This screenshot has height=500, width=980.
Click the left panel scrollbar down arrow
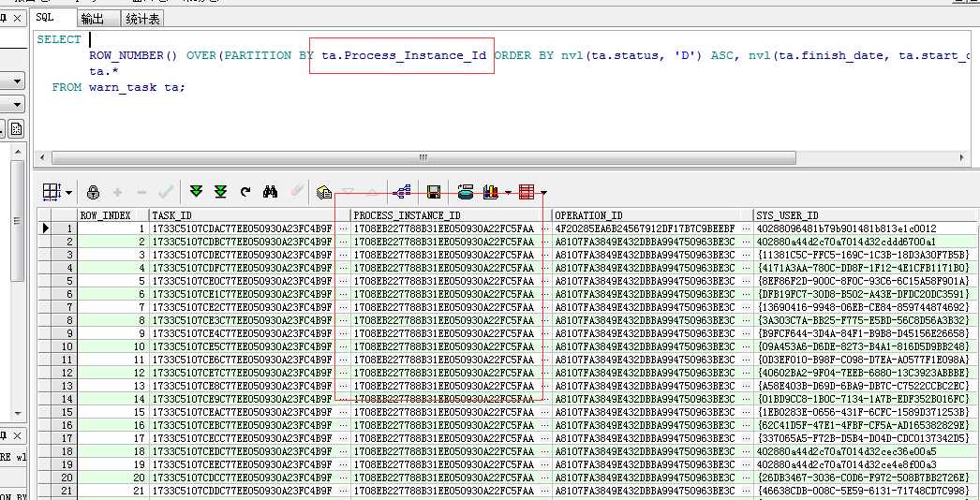click(18, 413)
